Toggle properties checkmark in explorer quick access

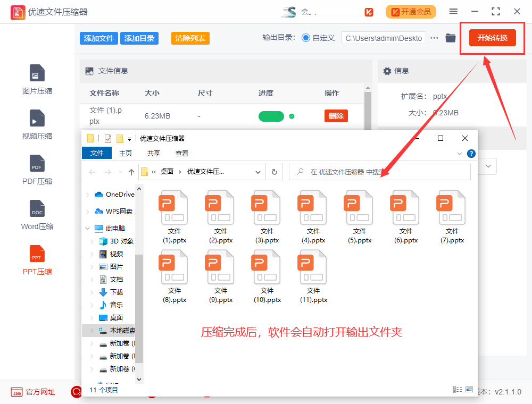108,138
